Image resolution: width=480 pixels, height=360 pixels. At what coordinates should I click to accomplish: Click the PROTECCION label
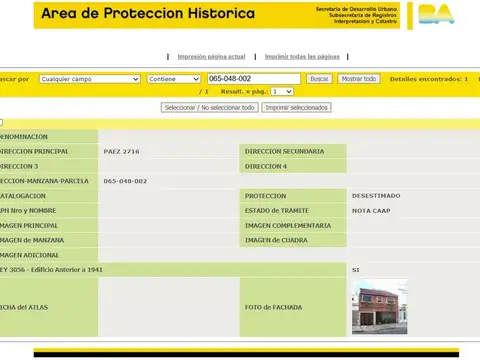point(265,196)
